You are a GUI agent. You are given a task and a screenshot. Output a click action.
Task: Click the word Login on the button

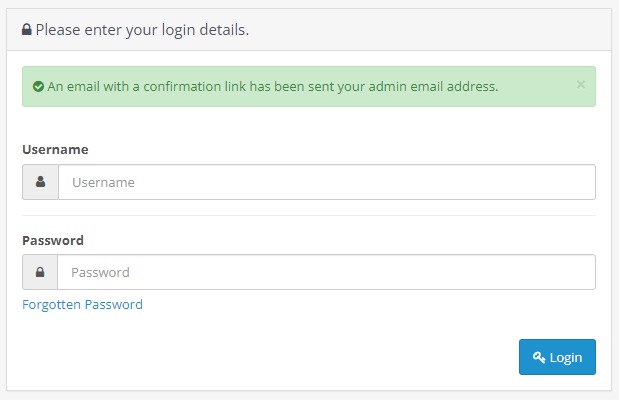566,358
